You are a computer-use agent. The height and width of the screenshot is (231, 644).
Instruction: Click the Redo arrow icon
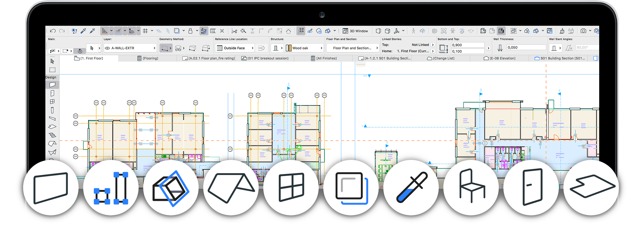[62, 31]
